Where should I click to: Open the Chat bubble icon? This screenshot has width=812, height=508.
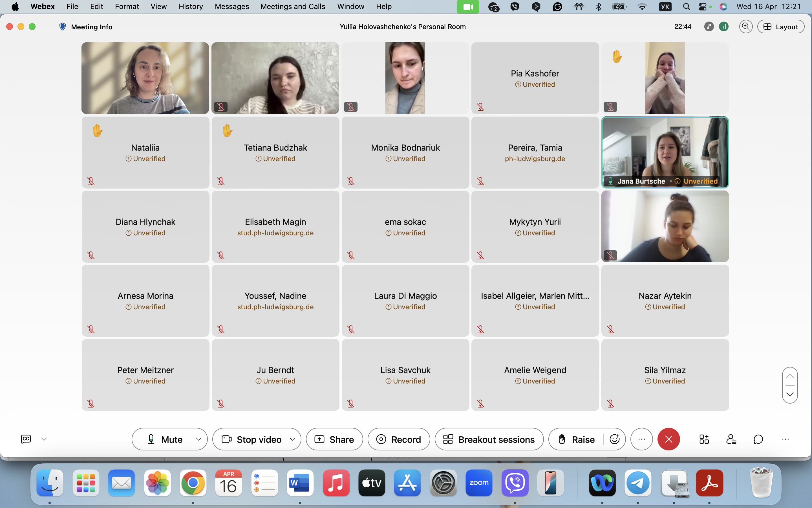(758, 439)
